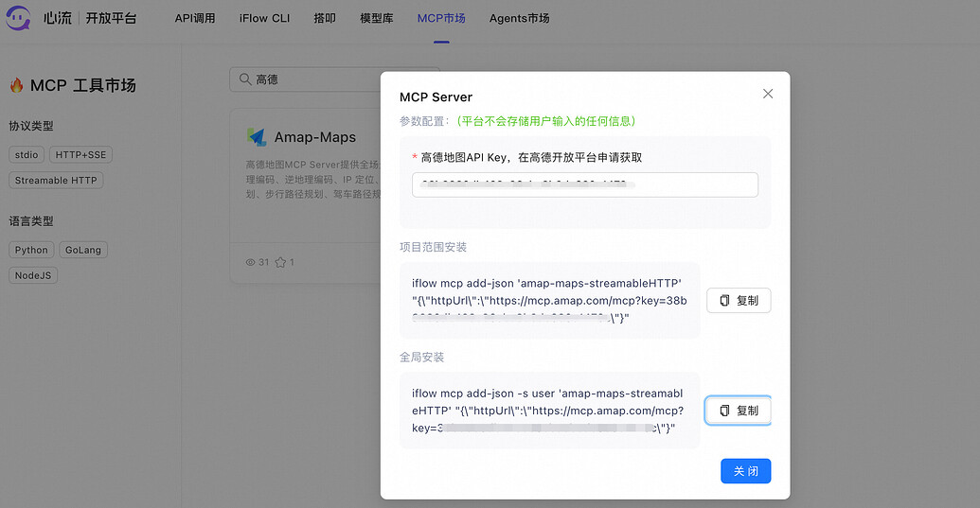Filter by Python language tag

coord(31,250)
